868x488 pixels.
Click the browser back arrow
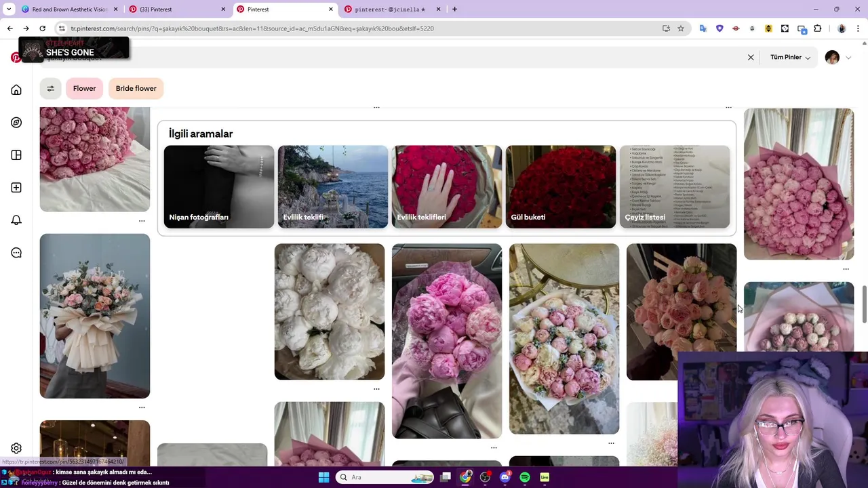coord(9,28)
